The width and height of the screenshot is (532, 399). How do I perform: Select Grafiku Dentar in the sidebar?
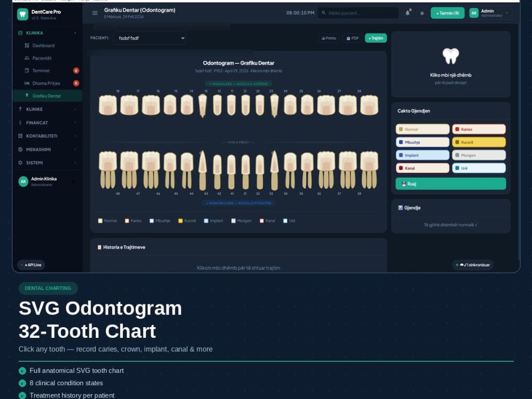(x=47, y=96)
